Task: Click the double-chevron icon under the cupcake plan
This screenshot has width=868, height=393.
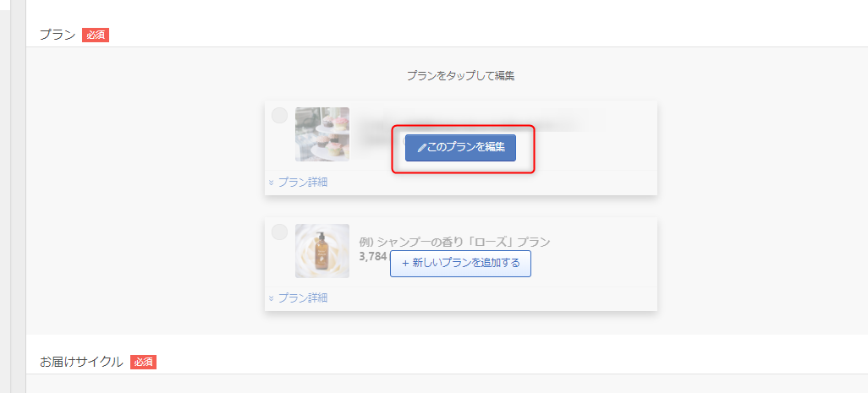Action: click(x=272, y=183)
